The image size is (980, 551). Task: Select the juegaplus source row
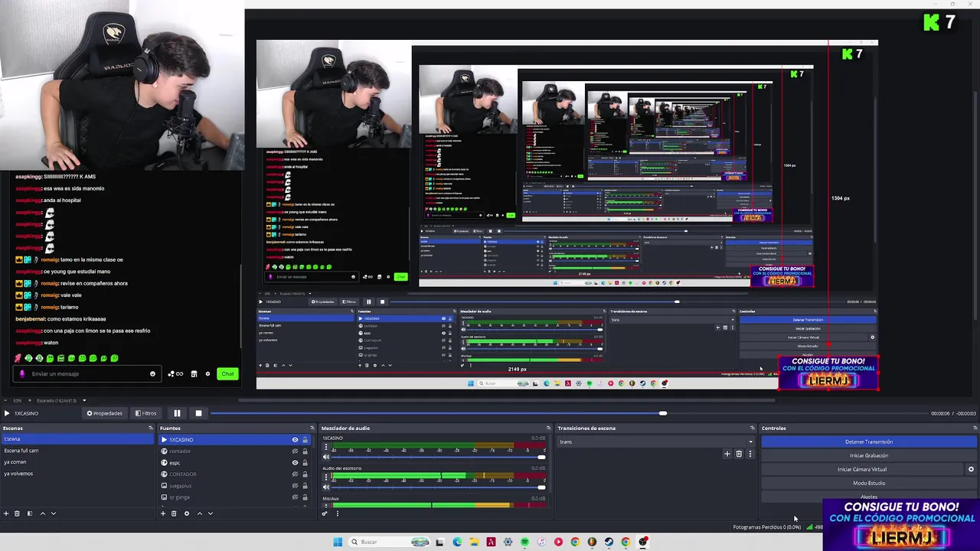(x=237, y=486)
